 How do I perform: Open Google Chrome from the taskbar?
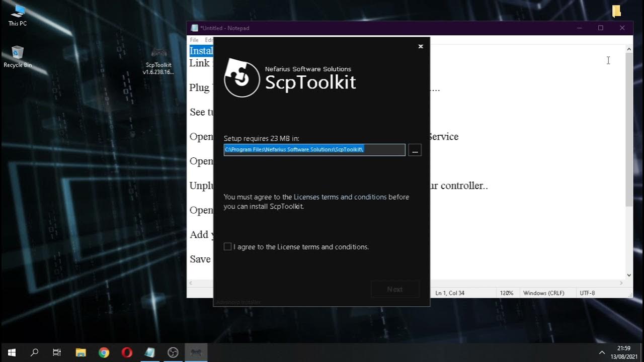[104, 352]
